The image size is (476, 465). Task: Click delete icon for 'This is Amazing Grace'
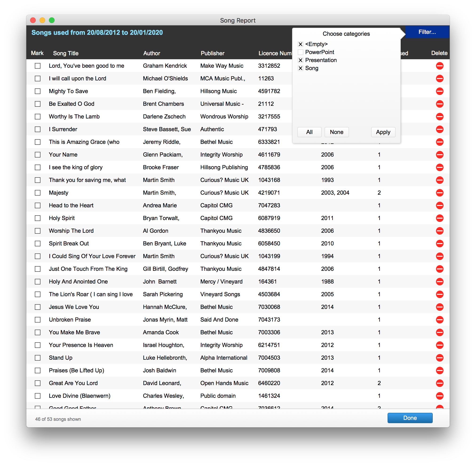[x=440, y=142]
